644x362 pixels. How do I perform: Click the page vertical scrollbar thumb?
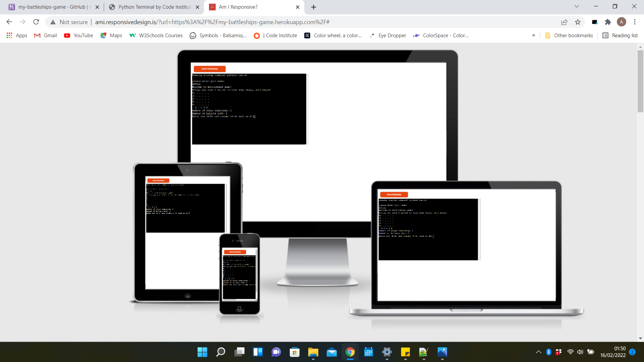(640, 80)
